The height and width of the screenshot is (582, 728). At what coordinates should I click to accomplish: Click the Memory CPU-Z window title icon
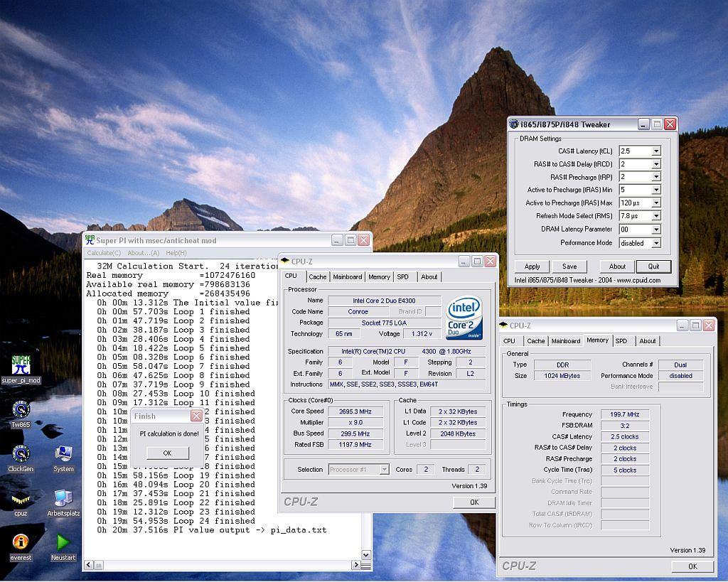tap(503, 325)
